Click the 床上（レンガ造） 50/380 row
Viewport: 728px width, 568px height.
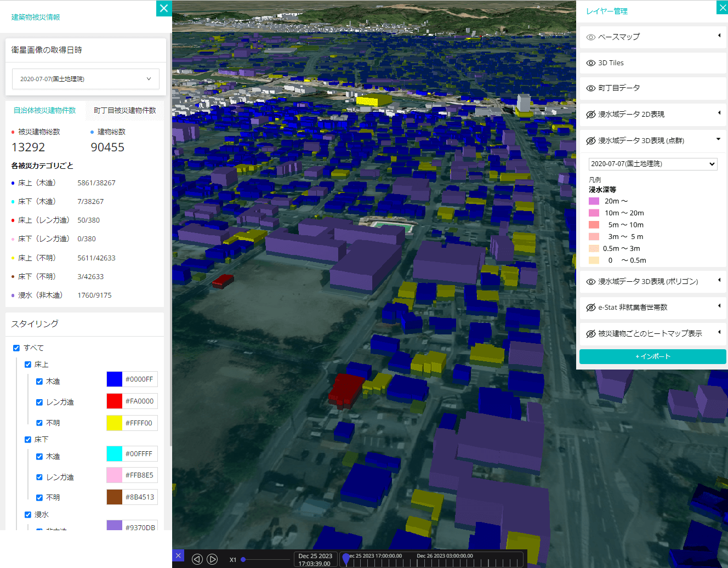[x=55, y=220]
